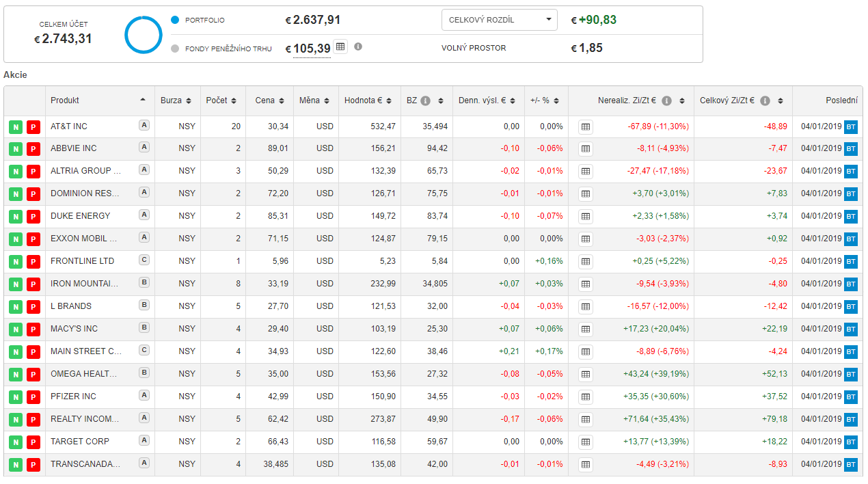Screen dimensions: 868x484
Task: Click the green N icon for FRONTLINE LTD
Action: 16,263
